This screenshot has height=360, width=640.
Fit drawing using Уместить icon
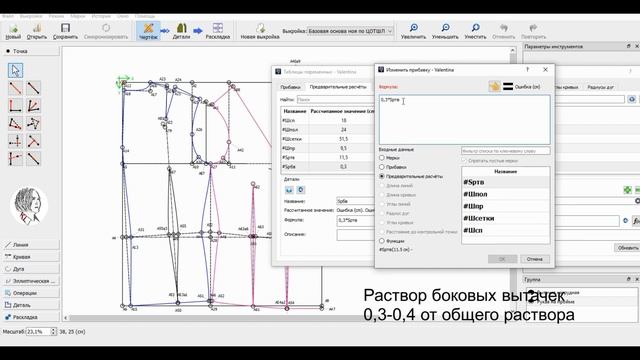pos(475,31)
